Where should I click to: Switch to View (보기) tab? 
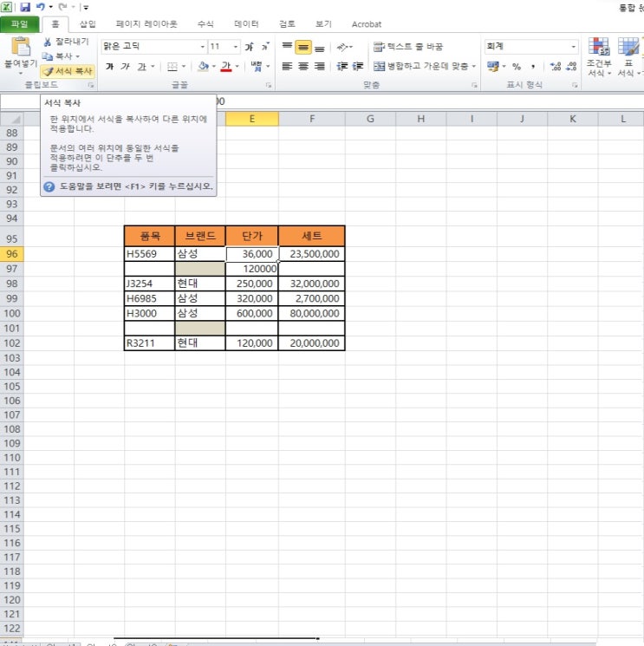(x=323, y=24)
